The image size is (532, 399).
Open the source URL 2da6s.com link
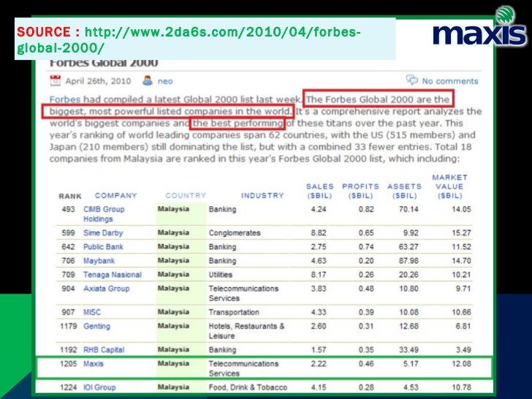coord(189,39)
